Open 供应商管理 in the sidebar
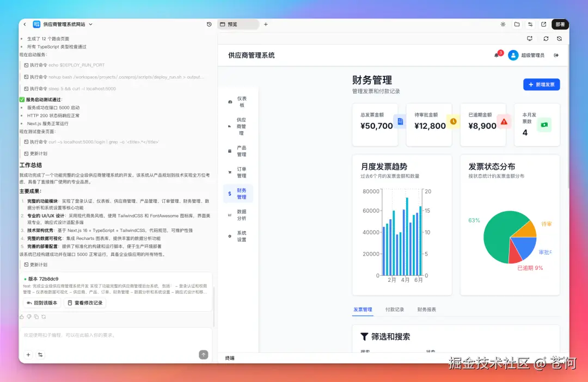This screenshot has height=382, width=588. (x=238, y=126)
